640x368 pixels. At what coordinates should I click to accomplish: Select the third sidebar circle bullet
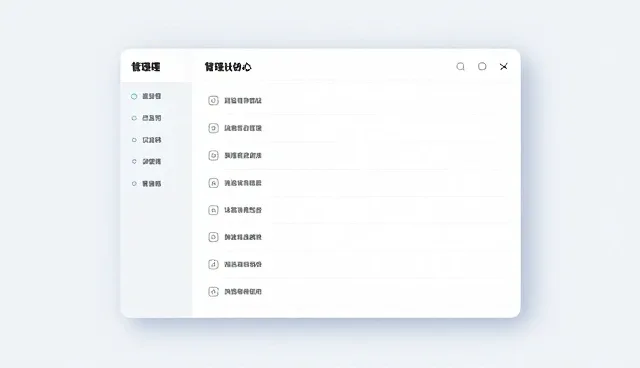pos(134,140)
